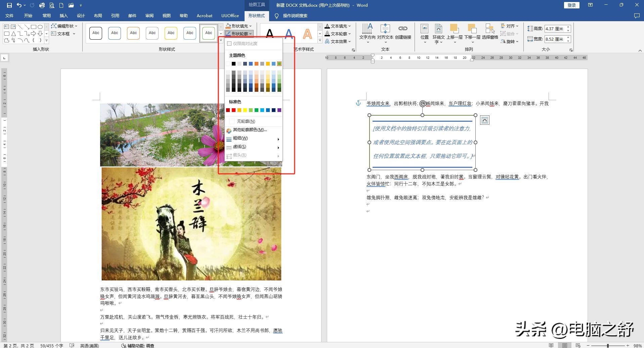The image size is (644, 348).
Task: Switch to the Insert (插入) tab
Action: (63, 16)
